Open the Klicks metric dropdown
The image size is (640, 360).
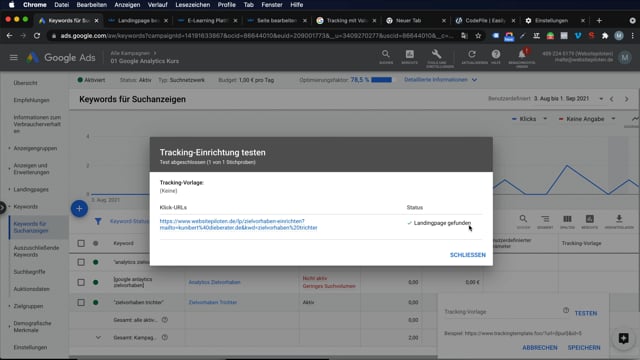click(x=529, y=119)
